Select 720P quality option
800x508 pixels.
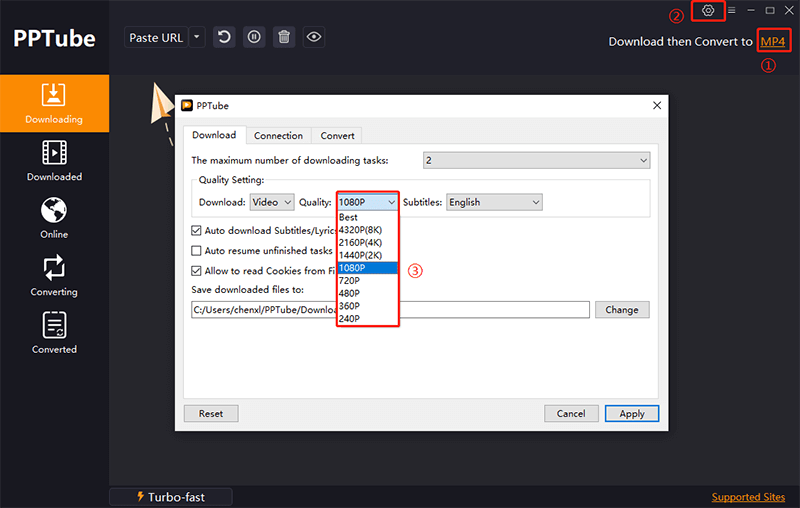click(367, 281)
